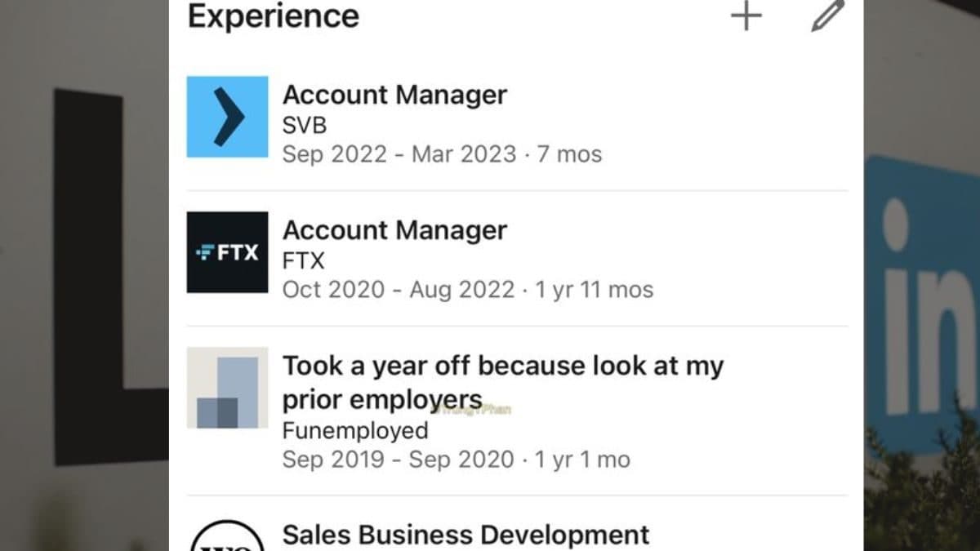Click the '1 yr 11 mos' duration text

pos(595,290)
